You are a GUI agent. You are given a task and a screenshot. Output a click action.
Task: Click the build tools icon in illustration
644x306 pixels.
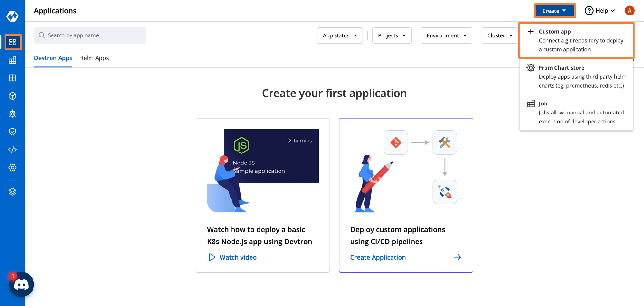[x=445, y=143]
